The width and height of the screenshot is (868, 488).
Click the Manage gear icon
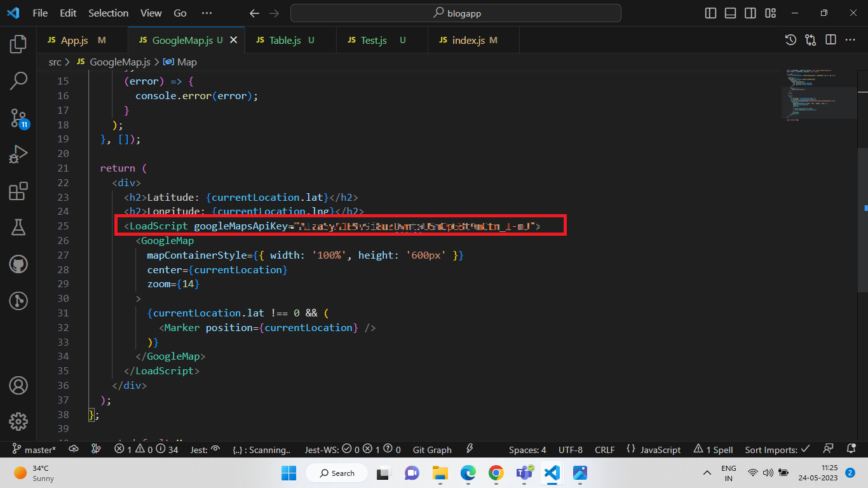point(18,421)
